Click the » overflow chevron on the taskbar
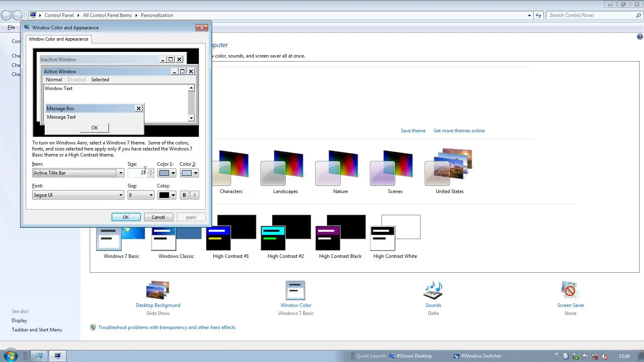 [x=557, y=354]
